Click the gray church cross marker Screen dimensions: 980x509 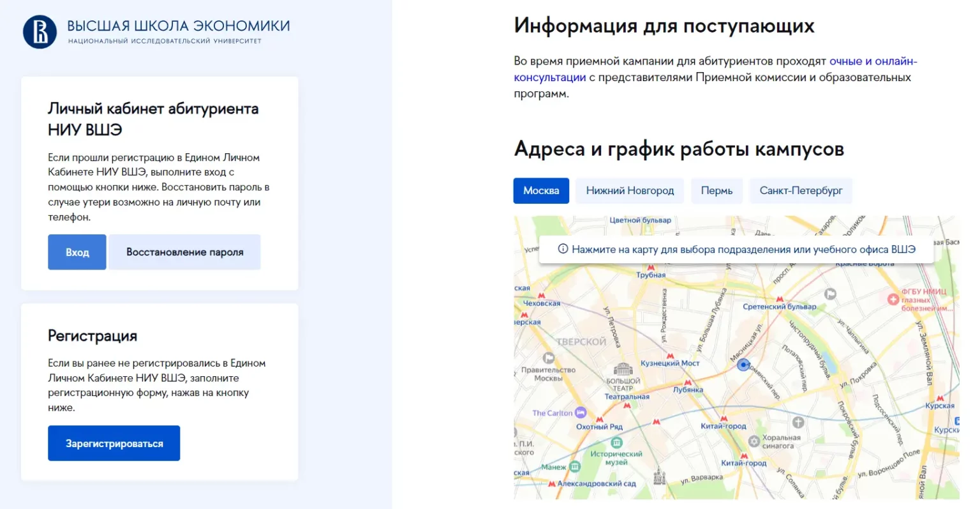click(x=798, y=422)
